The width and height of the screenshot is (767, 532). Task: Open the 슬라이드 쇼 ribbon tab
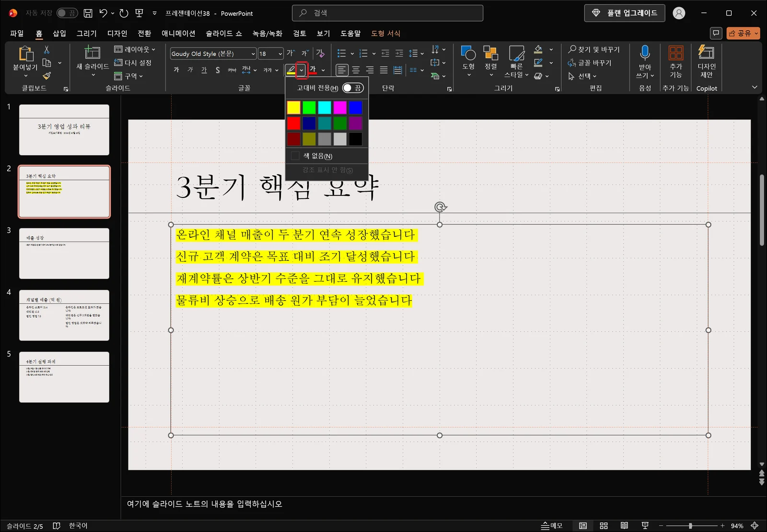tap(224, 33)
